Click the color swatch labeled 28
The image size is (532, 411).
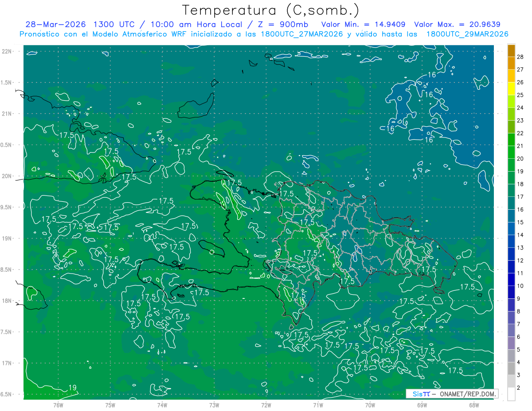[511, 51]
